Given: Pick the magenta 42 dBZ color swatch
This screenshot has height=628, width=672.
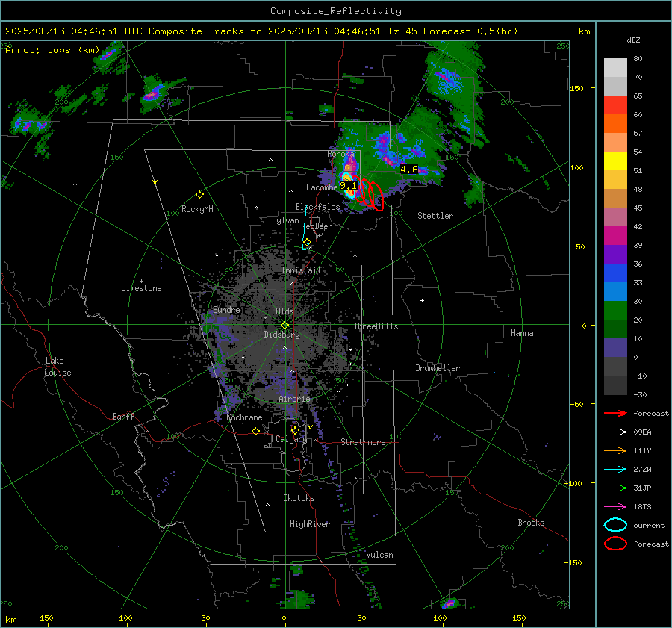Looking at the screenshot, I should (615, 235).
